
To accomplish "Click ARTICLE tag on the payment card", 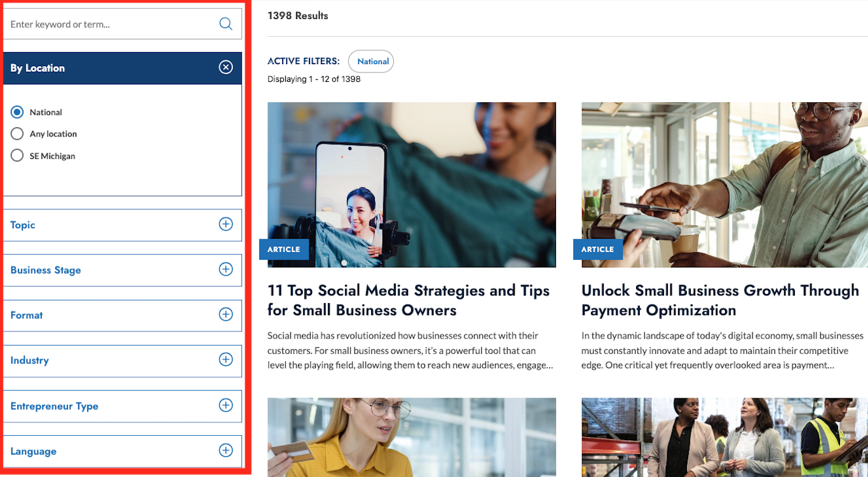I will 598,250.
